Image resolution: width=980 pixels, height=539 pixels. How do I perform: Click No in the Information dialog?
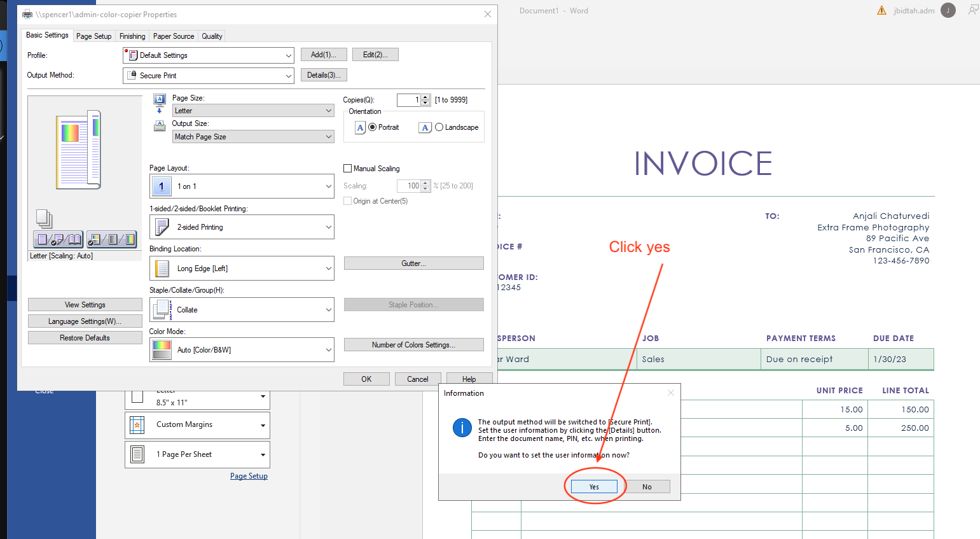pyautogui.click(x=647, y=486)
